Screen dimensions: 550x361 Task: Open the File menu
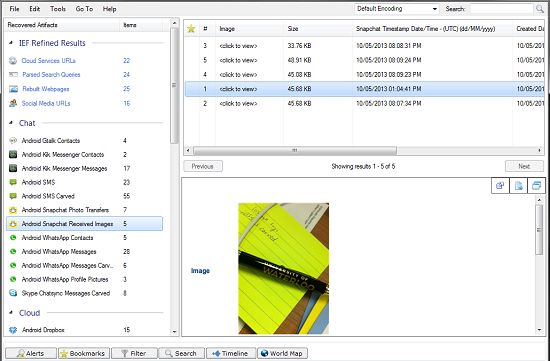click(14, 9)
